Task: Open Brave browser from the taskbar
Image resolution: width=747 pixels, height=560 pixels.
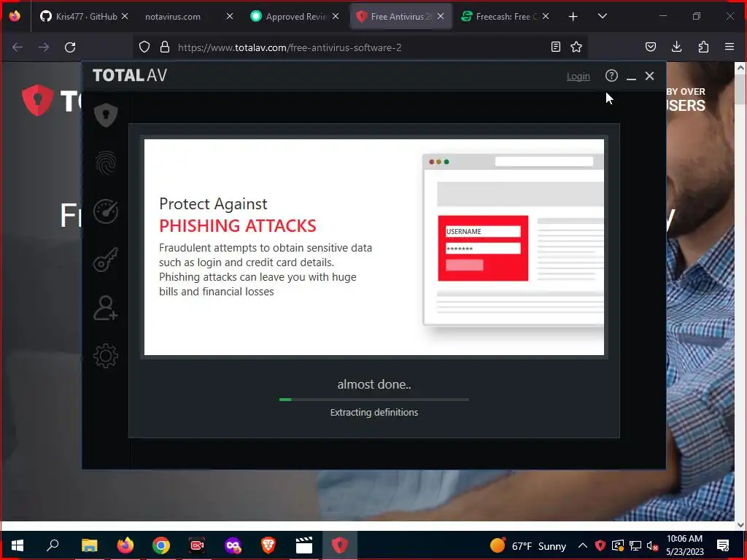Action: pos(268,545)
